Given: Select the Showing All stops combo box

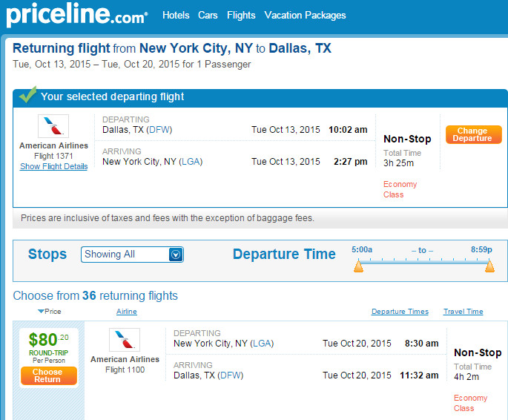Looking at the screenshot, I should (132, 255).
